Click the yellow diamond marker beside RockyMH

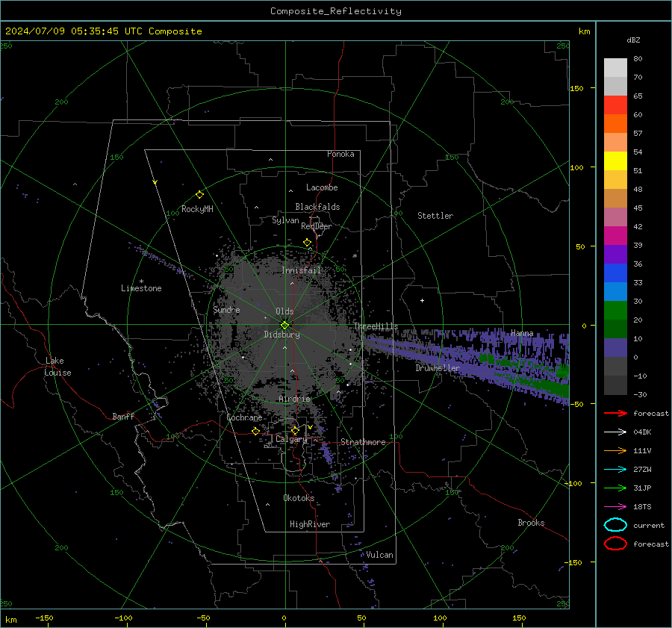click(x=199, y=195)
